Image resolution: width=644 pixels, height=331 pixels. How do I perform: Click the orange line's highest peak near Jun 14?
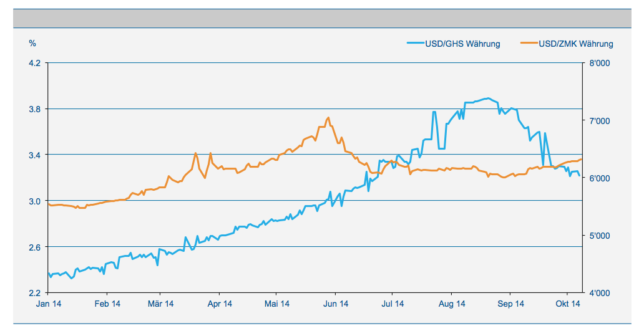pos(328,118)
